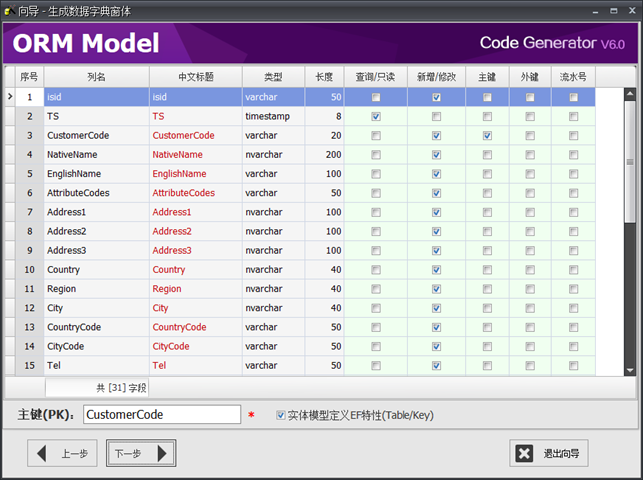Image resolution: width=643 pixels, height=480 pixels.
Task: Uncheck 查询/只读 for the TS row
Action: 375,116
